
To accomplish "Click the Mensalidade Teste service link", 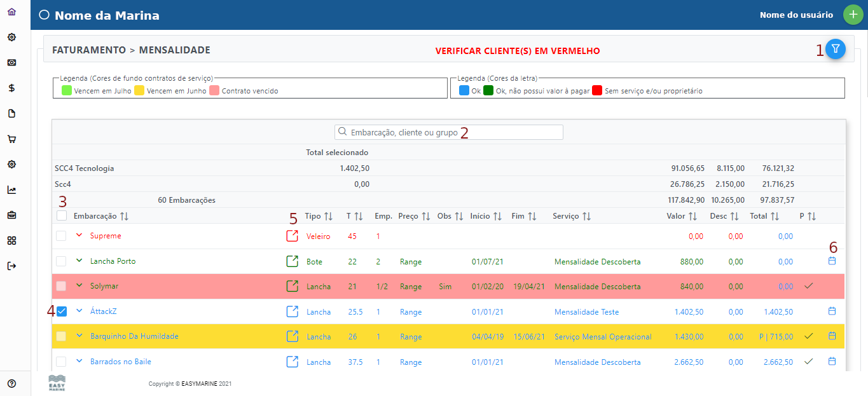I will click(586, 312).
